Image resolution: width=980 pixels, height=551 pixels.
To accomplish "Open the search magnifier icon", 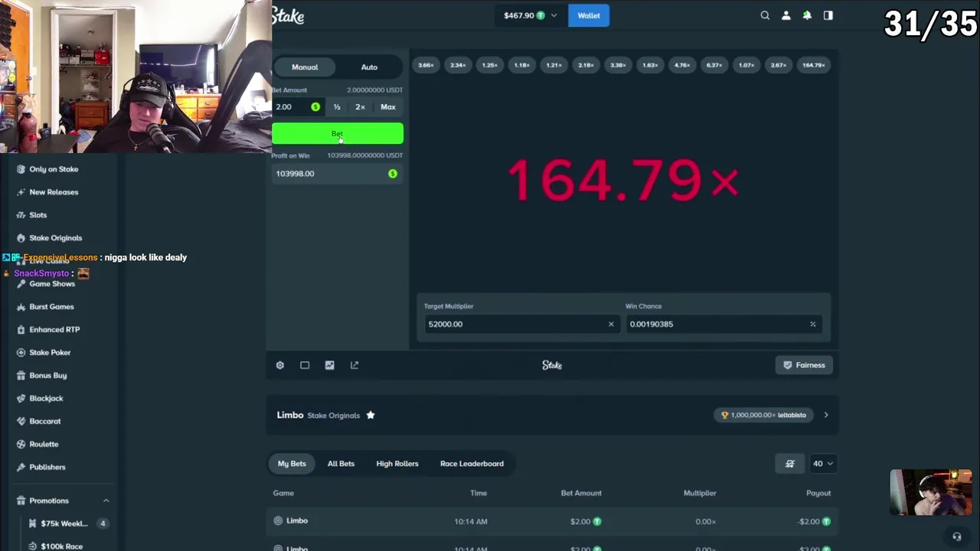I will (x=765, y=15).
